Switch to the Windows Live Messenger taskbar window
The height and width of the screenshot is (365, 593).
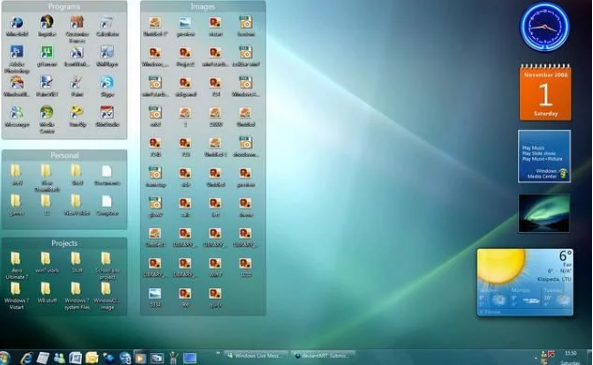click(x=256, y=356)
